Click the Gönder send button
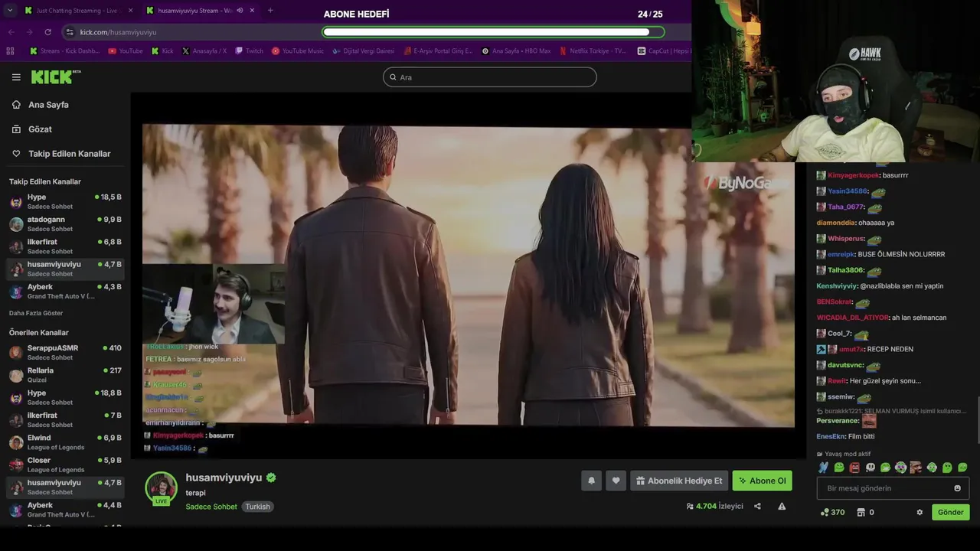The image size is (980, 551). [x=950, y=512]
